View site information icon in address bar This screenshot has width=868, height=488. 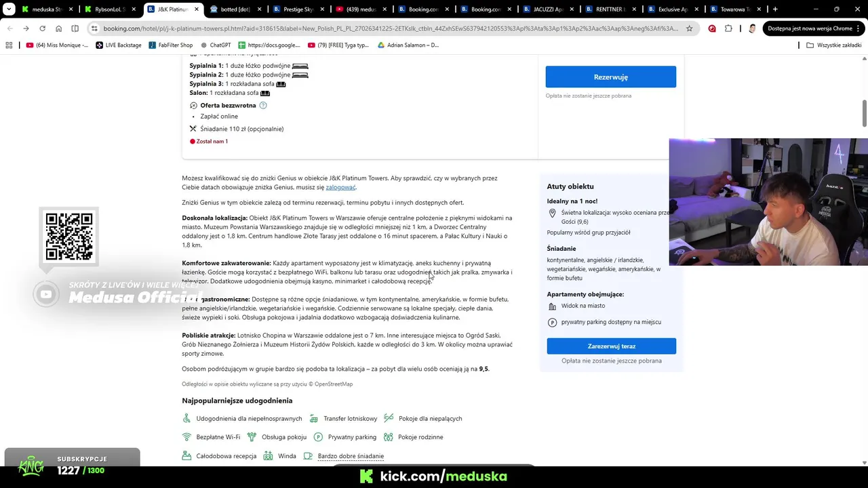click(94, 28)
